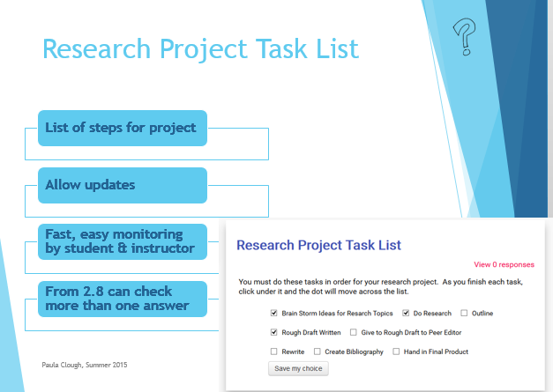Click the question mark icon
This screenshot has height=392, width=553.
point(463,37)
